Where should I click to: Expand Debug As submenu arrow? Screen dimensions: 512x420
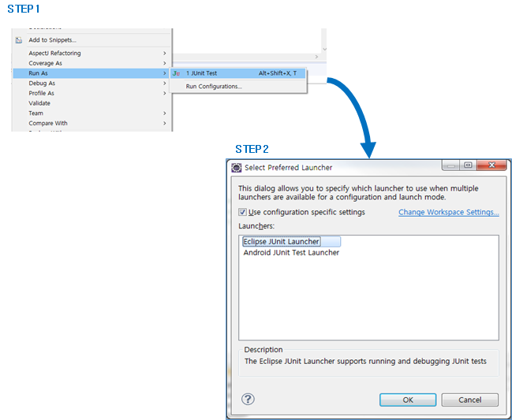coord(165,84)
